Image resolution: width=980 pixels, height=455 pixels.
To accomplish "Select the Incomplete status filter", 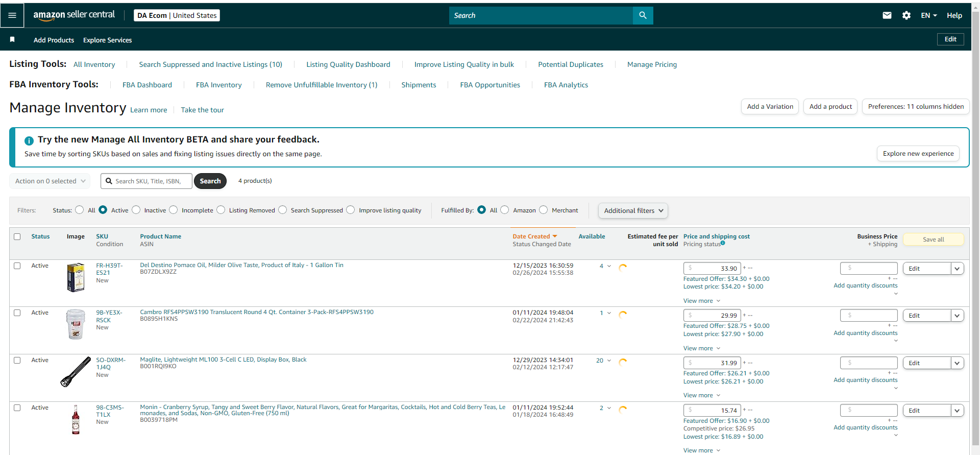I will click(x=174, y=210).
